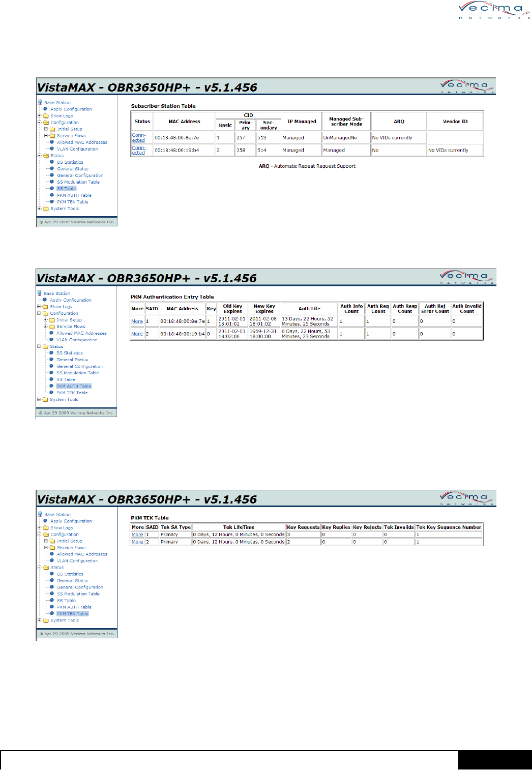
Task: Click Key Requests value 3 in TEK table
Action: [x=303, y=535]
